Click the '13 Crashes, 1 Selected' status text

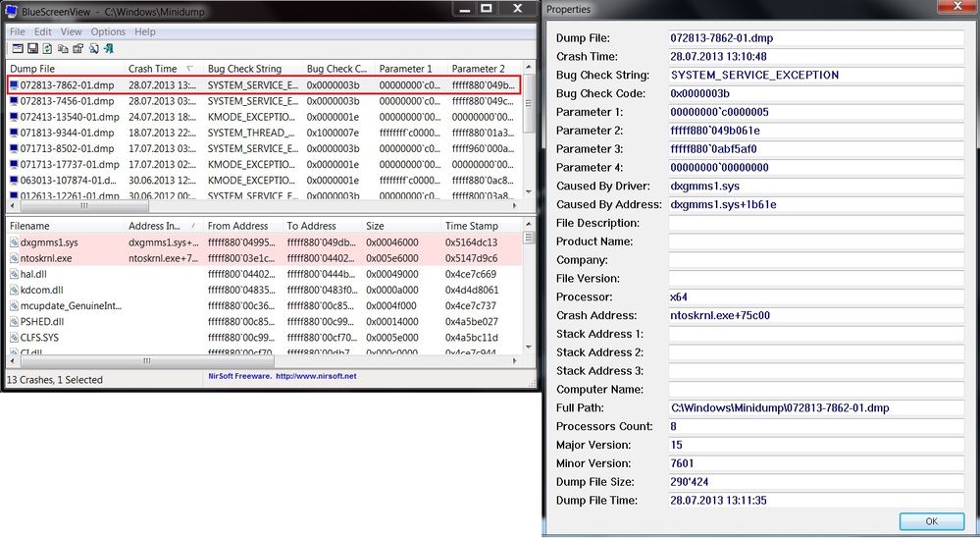54,380
